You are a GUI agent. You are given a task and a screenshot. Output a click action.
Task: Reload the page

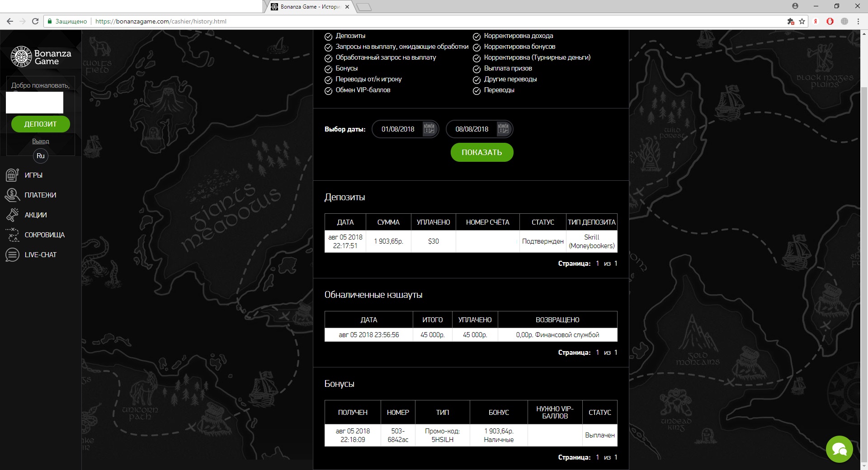pyautogui.click(x=35, y=21)
